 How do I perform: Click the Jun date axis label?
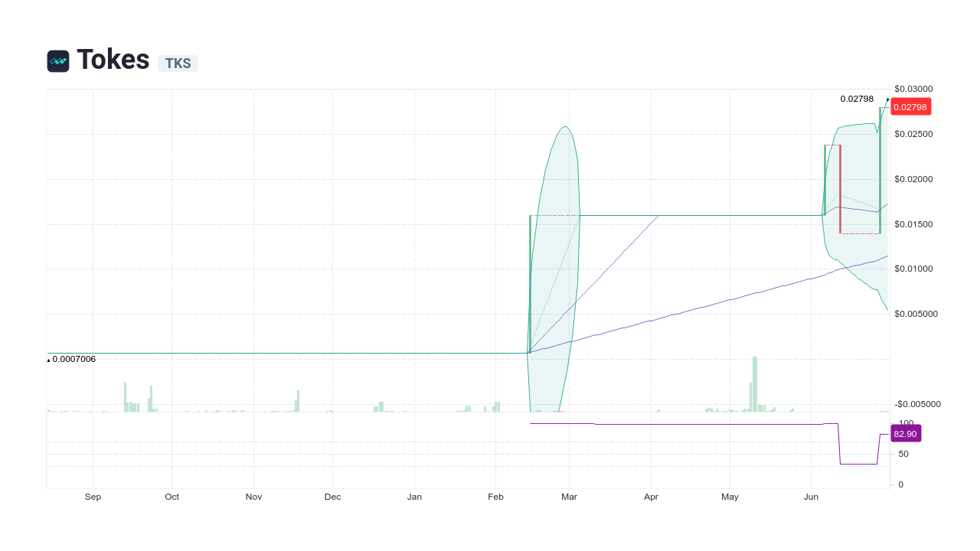click(811, 497)
